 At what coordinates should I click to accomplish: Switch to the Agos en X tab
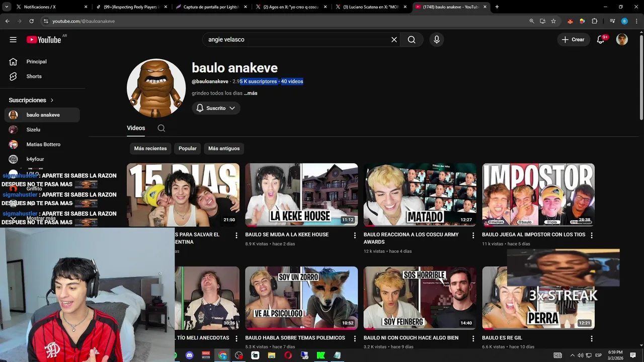point(290,7)
